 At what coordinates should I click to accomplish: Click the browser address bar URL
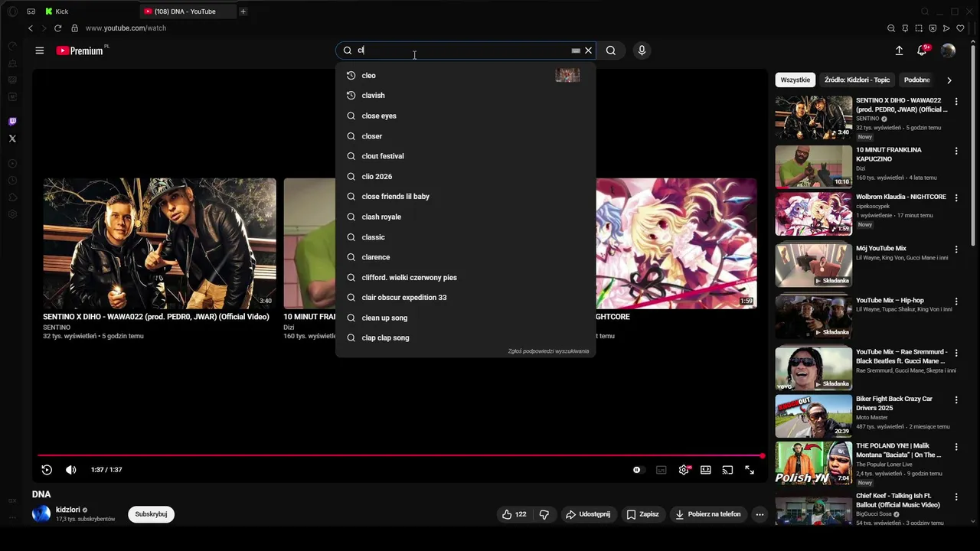(x=126, y=28)
